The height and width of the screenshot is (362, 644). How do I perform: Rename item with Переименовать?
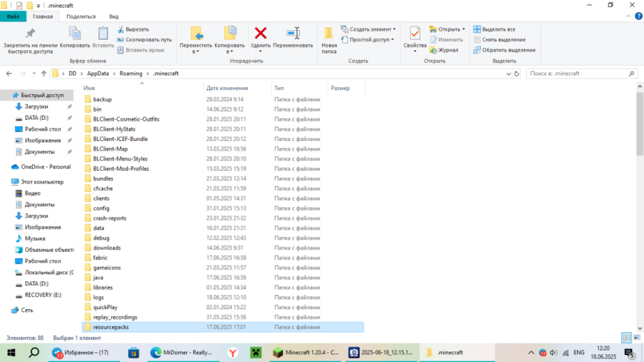293,37
